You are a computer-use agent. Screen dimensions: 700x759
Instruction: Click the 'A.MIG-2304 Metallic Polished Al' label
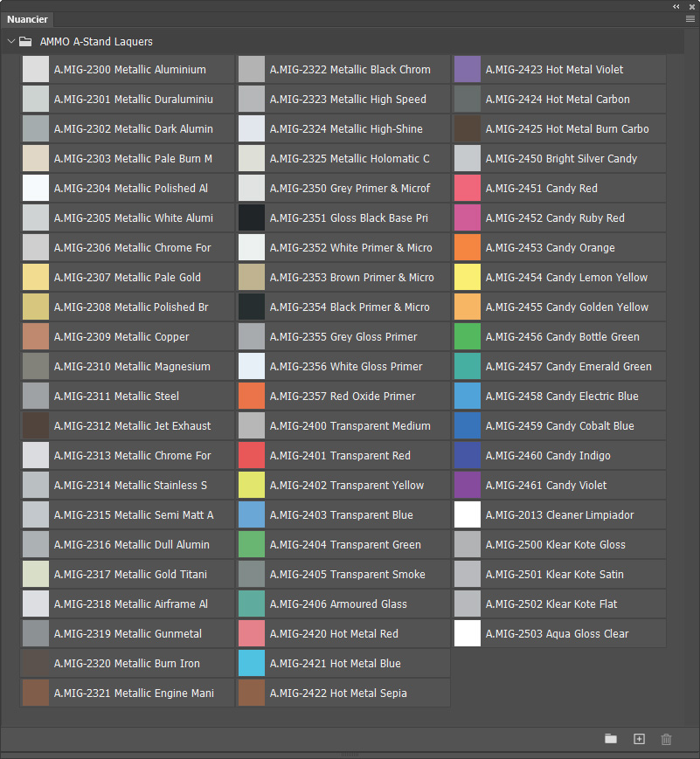point(131,189)
